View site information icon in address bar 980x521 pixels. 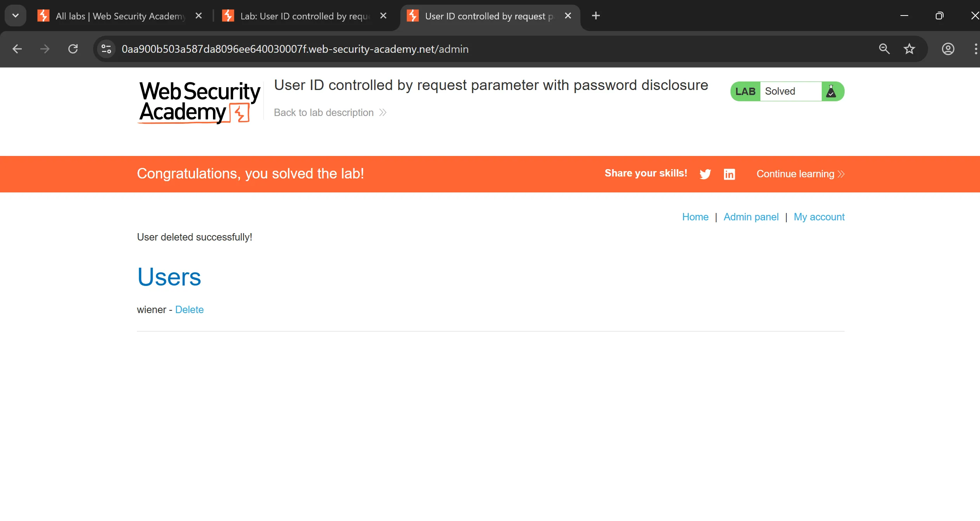[x=106, y=49]
